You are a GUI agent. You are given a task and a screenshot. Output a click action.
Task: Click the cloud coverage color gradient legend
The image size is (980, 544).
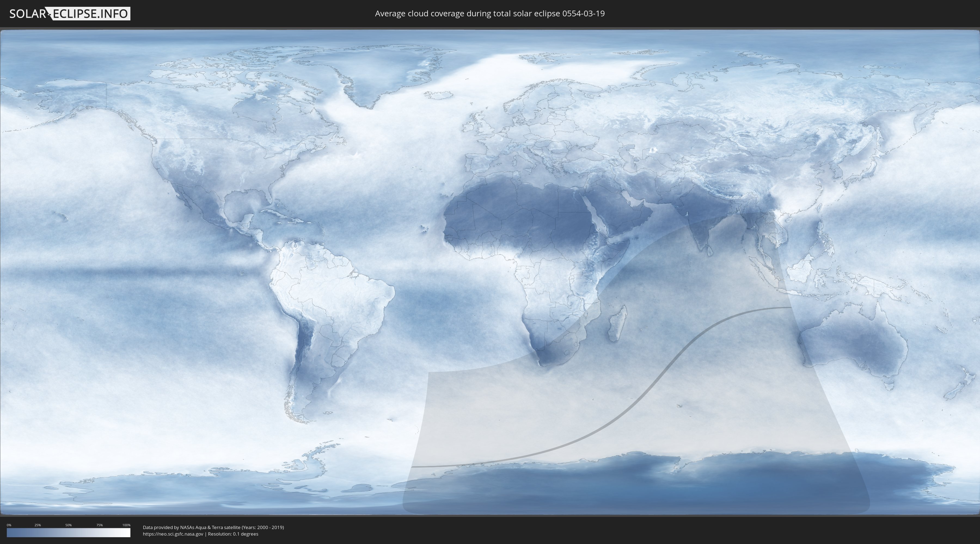[69, 533]
